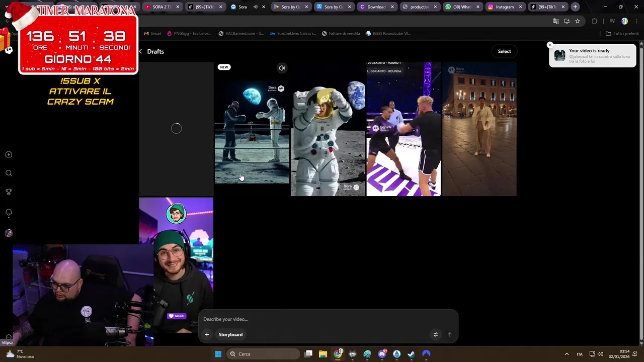Viewport: 644px width, 362px height.
Task: Open the Eurobet.live: Calcio bookmark
Action: click(293, 34)
